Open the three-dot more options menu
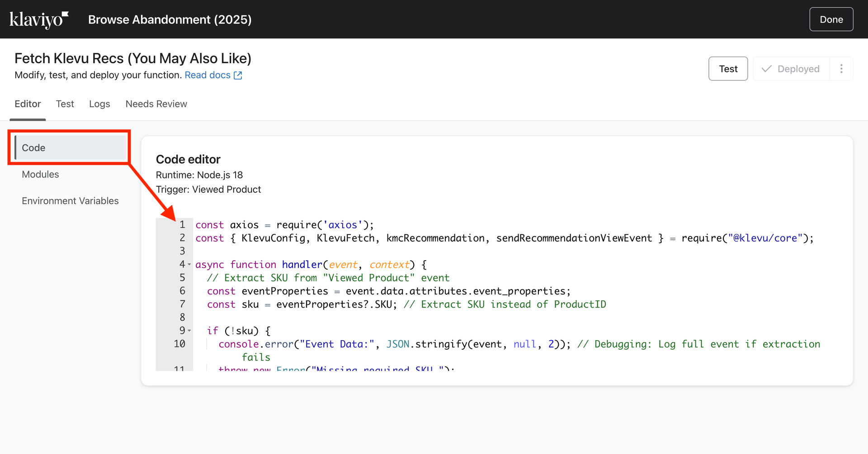Screen dimensions: 868x454 coord(841,69)
